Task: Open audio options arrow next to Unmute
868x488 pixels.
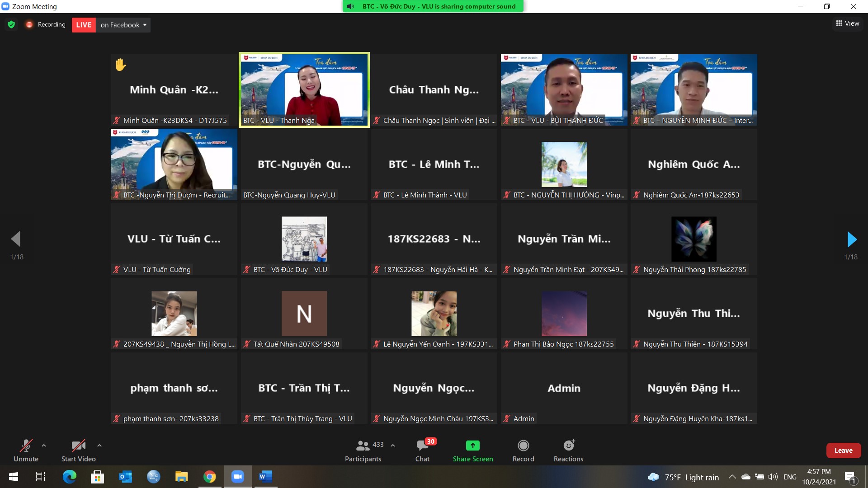Action: (44, 446)
